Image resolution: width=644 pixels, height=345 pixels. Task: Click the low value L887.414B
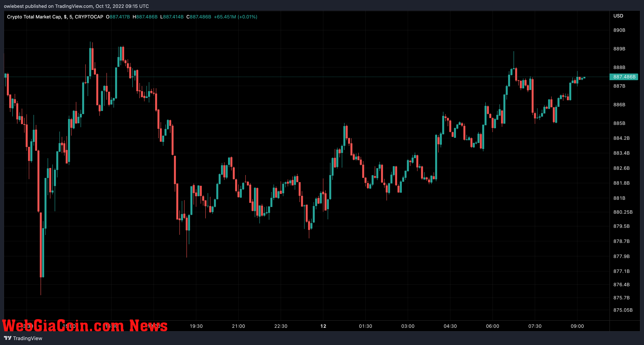(x=172, y=17)
